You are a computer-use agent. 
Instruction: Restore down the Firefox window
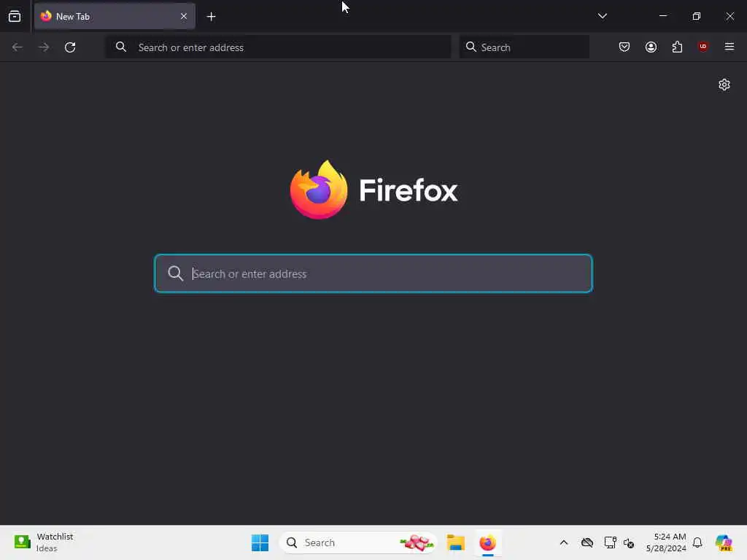(697, 16)
